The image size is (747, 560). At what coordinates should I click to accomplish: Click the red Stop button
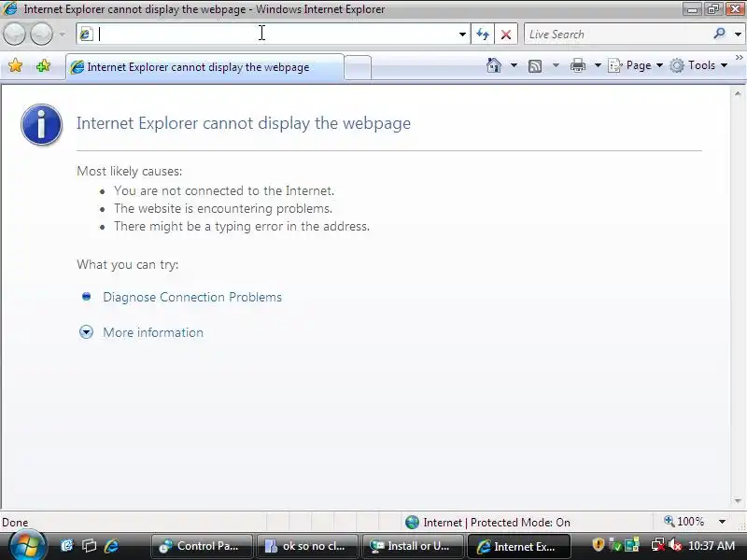(x=506, y=35)
